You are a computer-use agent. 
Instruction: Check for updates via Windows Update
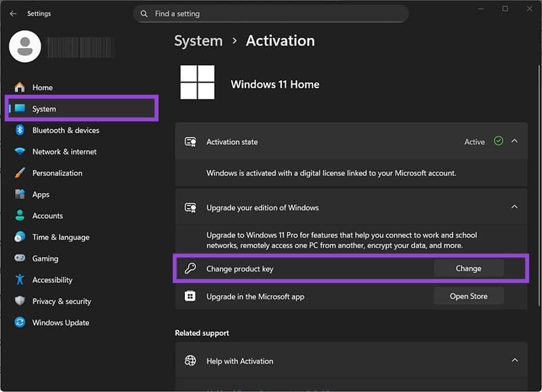point(61,322)
